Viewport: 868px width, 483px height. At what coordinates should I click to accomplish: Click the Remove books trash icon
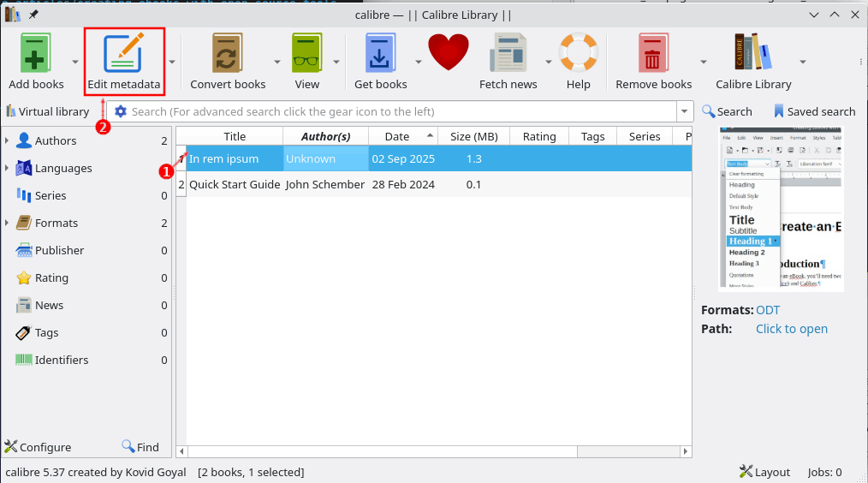click(x=653, y=54)
